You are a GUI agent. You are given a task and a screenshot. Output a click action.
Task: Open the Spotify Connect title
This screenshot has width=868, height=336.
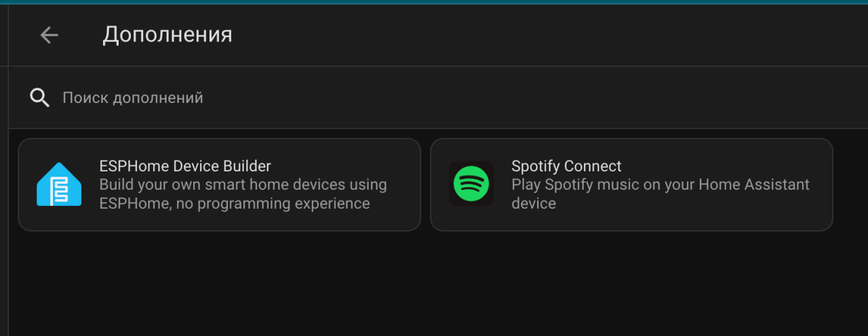pos(566,166)
